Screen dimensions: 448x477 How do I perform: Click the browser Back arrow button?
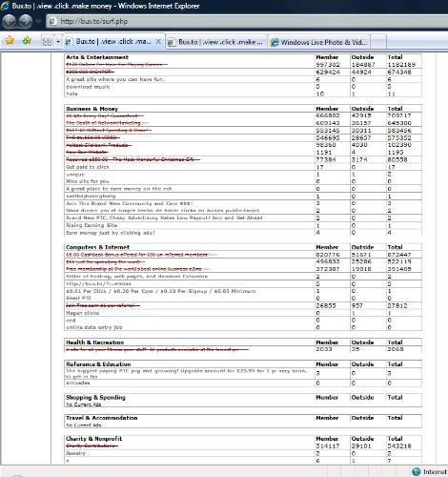coord(9,21)
